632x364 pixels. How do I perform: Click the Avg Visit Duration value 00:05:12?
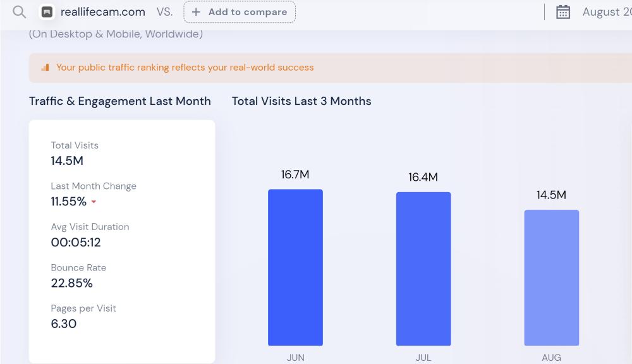(x=76, y=242)
